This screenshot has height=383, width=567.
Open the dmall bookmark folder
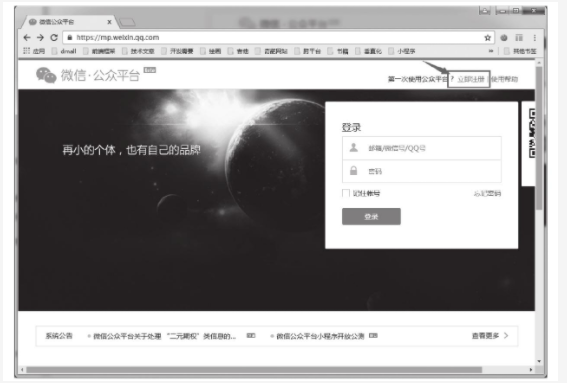[x=64, y=51]
